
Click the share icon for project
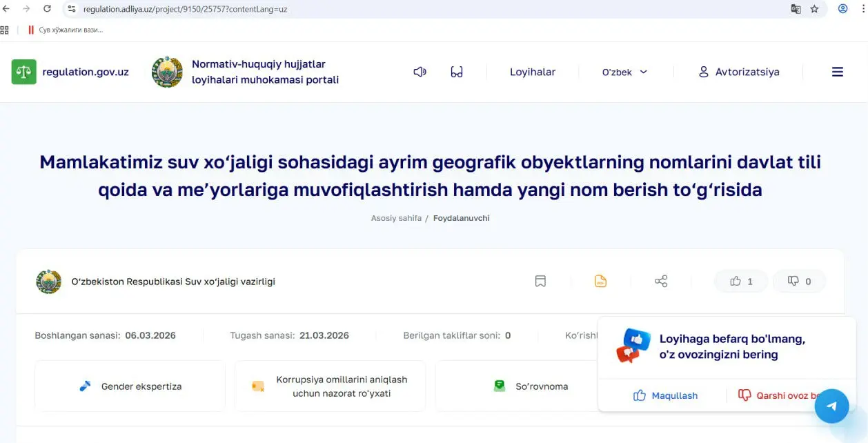point(660,281)
